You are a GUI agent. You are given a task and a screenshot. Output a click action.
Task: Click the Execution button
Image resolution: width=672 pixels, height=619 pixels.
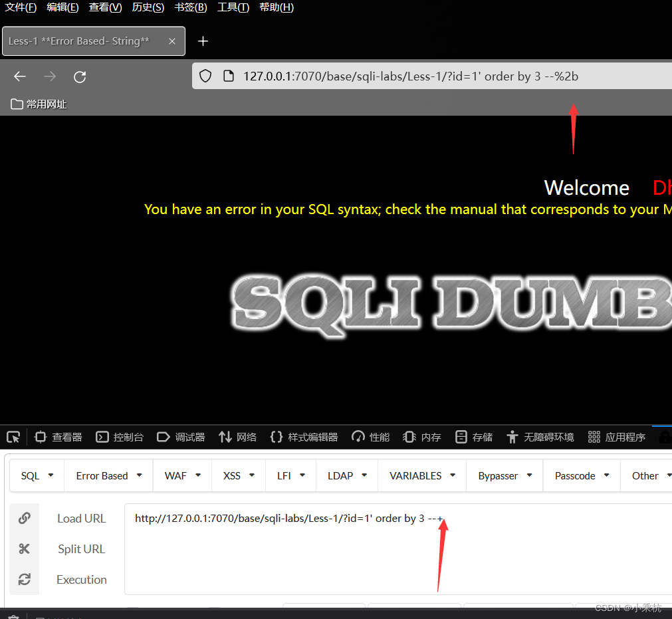click(x=82, y=580)
